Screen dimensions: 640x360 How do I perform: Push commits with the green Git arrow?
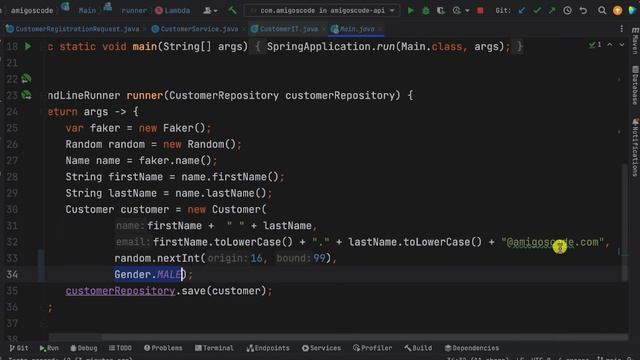(552, 10)
